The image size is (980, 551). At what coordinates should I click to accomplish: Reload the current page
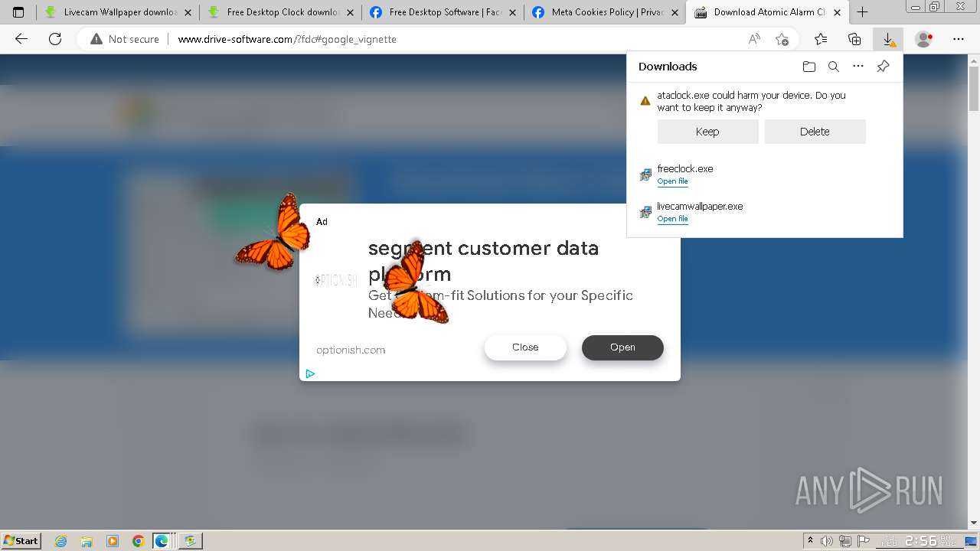point(55,39)
